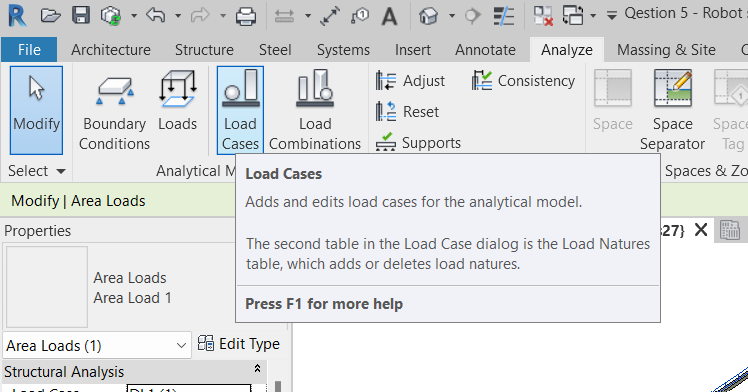Click the Print icon in top toolbar
Image resolution: width=748 pixels, height=392 pixels.
tap(246, 16)
